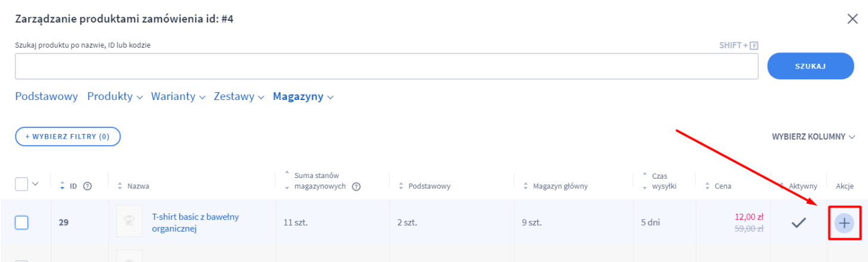This screenshot has height=262, width=868.
Task: Open help tooltip next to ID column
Action: click(x=87, y=186)
